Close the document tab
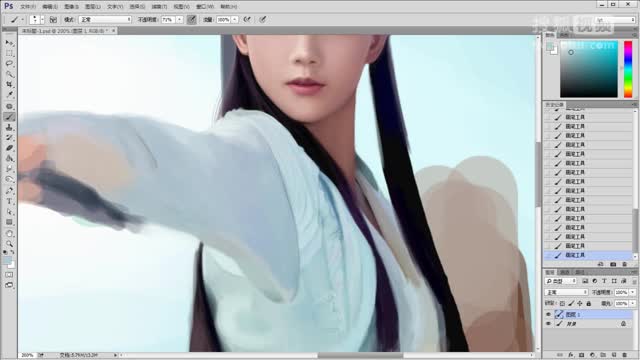This screenshot has width=640, height=360. 113,31
